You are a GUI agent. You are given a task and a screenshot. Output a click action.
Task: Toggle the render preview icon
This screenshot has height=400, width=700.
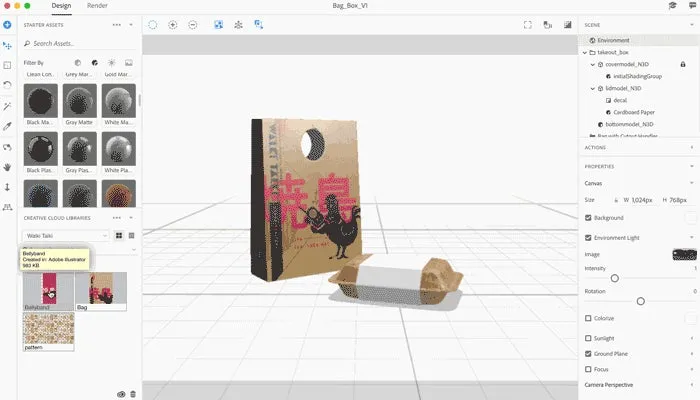coord(567,25)
